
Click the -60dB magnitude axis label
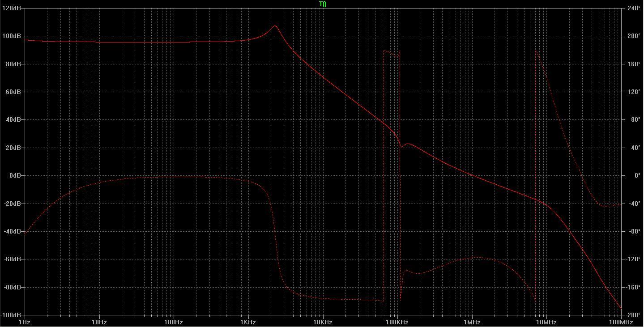point(13,259)
